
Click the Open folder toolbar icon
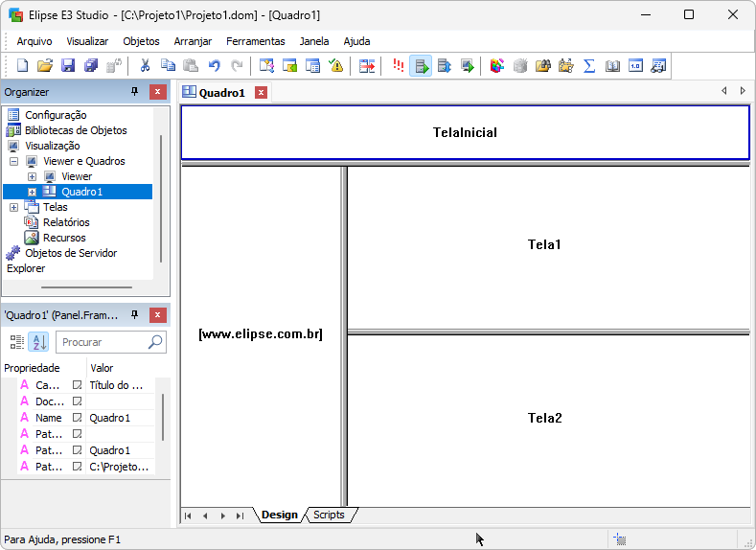[45, 66]
